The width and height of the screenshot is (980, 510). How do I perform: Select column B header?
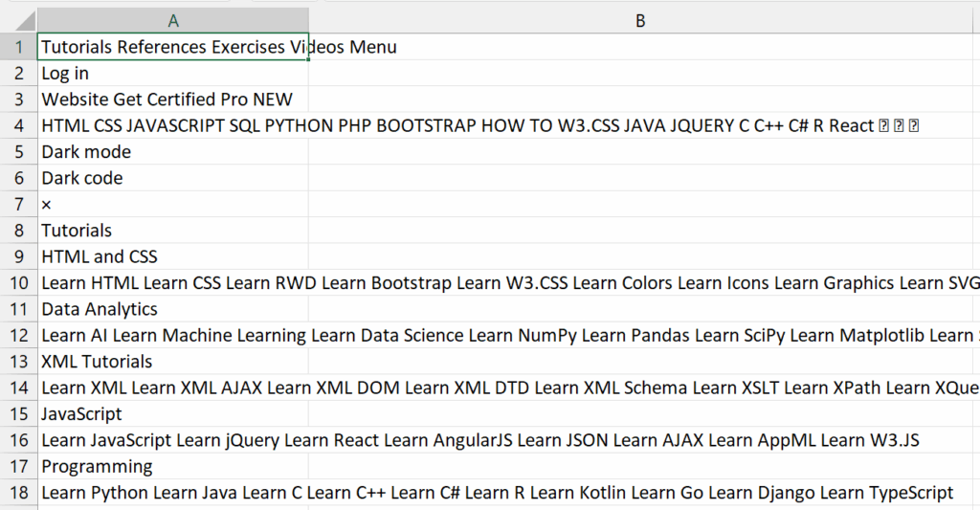(x=640, y=21)
